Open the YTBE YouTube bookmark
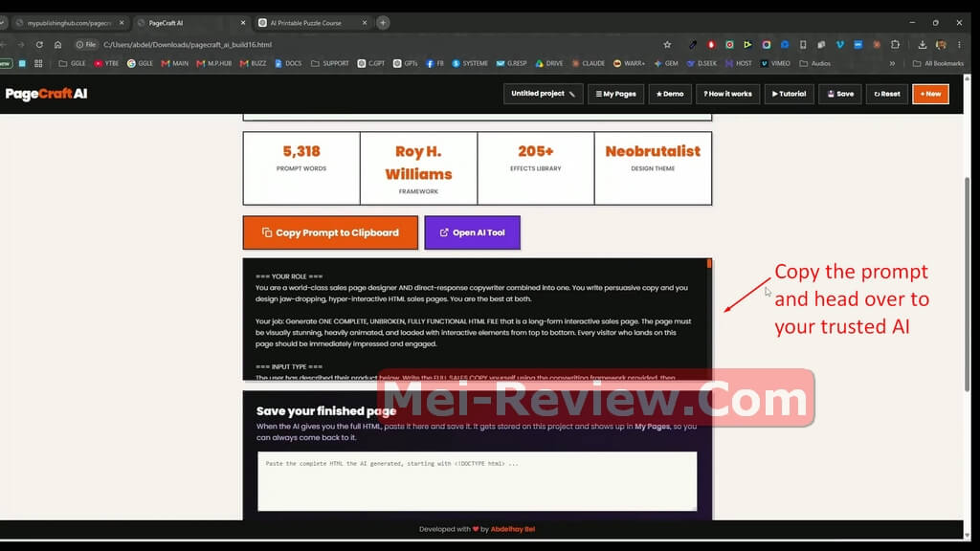 click(x=106, y=63)
